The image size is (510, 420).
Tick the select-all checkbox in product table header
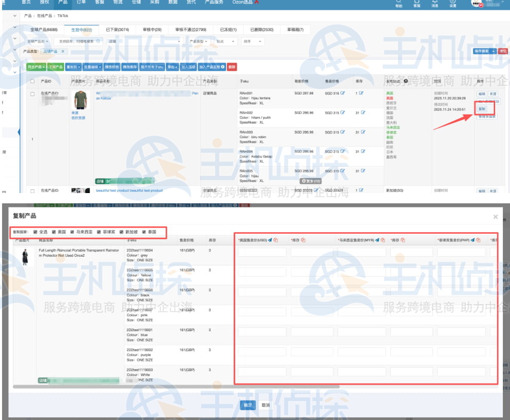point(32,81)
